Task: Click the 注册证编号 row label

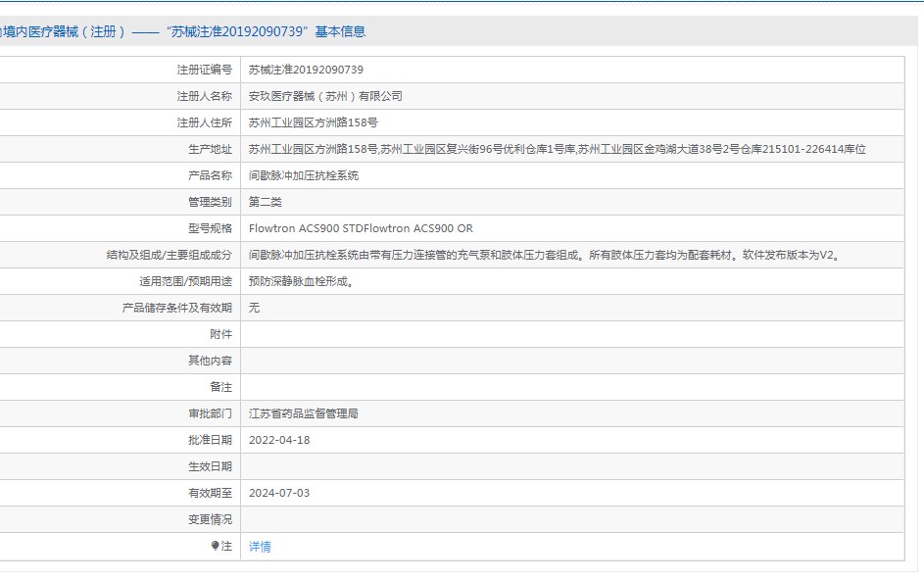Action: pyautogui.click(x=205, y=70)
